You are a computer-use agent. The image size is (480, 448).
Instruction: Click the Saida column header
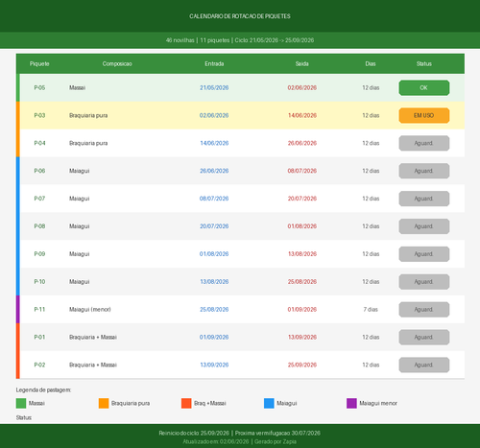tap(301, 63)
